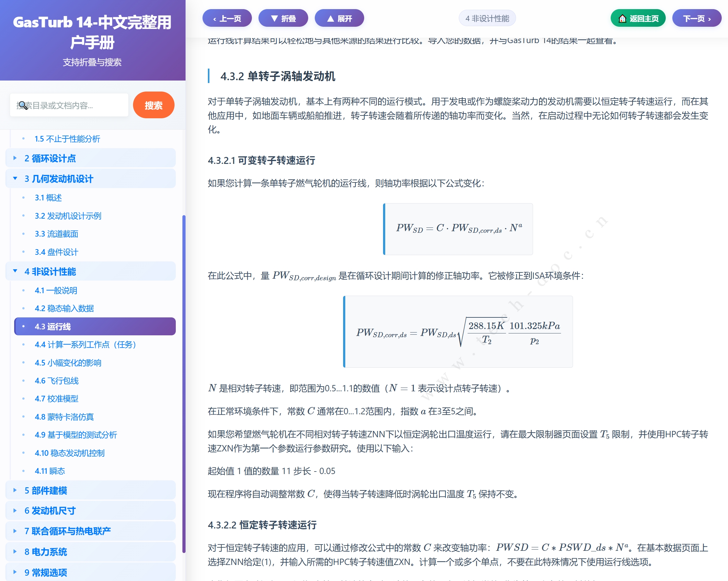Click the bullet dot beside 4.3 运行线
Image resolution: width=728 pixels, height=581 pixels.
(x=23, y=327)
